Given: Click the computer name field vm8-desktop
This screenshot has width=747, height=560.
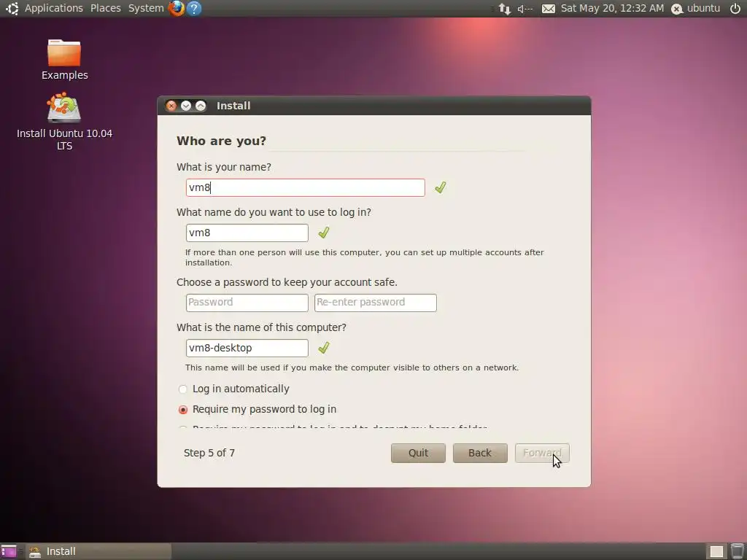Looking at the screenshot, I should pos(247,348).
